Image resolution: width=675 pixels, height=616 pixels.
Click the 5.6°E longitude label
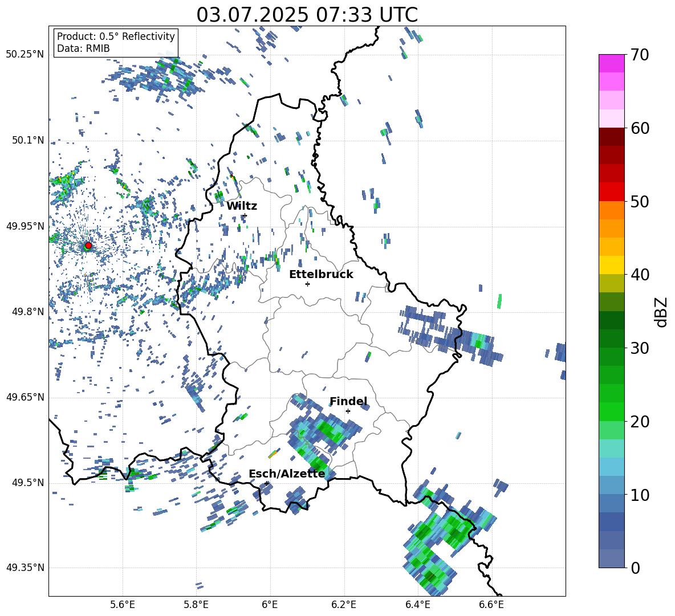[123, 605]
